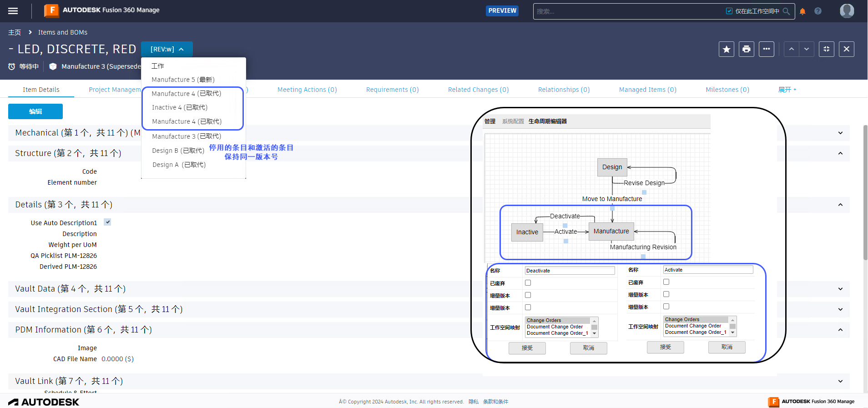Click the Activate 名称 input field
Image resolution: width=868 pixels, height=408 pixels.
[708, 270]
